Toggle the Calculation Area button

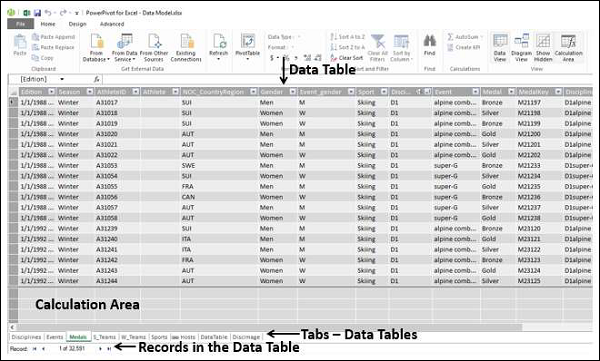[568, 48]
